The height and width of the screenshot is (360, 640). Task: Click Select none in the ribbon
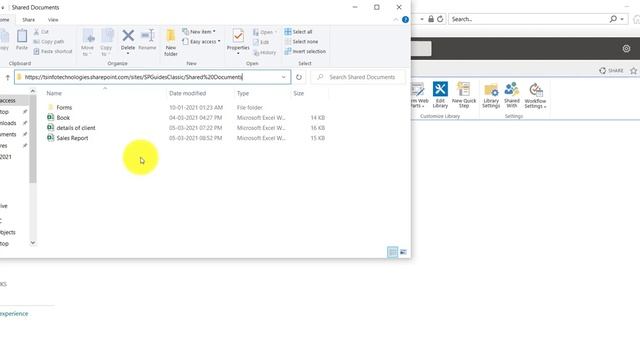301,42
